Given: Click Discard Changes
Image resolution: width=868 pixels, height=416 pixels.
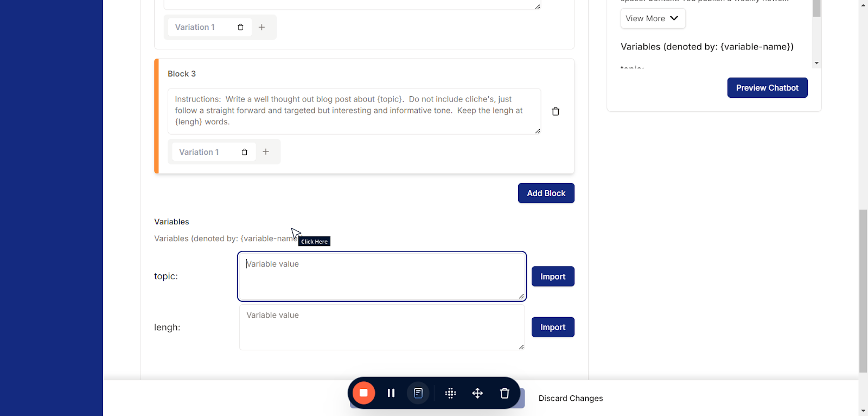Looking at the screenshot, I should tap(571, 398).
